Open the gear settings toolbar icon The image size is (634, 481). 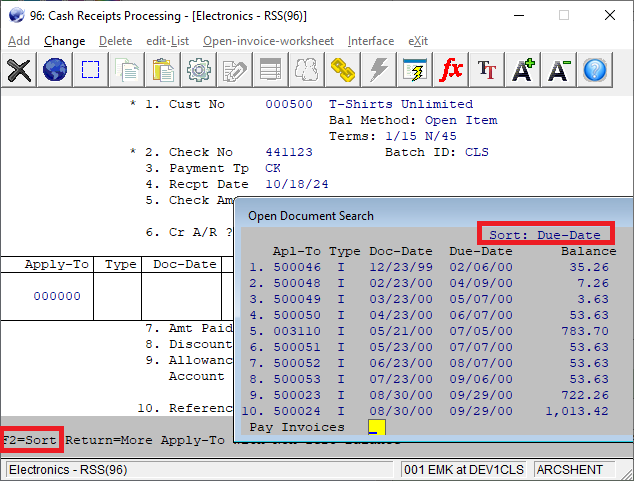coord(199,70)
